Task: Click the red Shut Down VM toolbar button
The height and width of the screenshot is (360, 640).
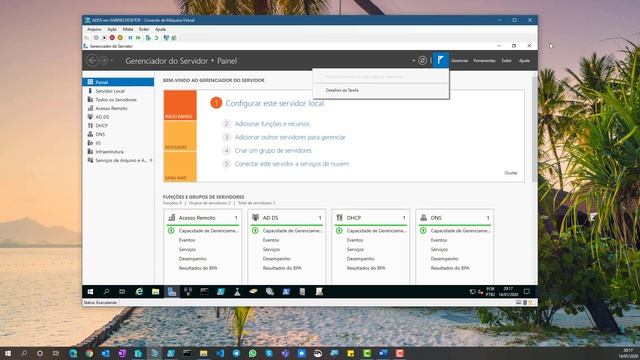Action: [x=112, y=38]
